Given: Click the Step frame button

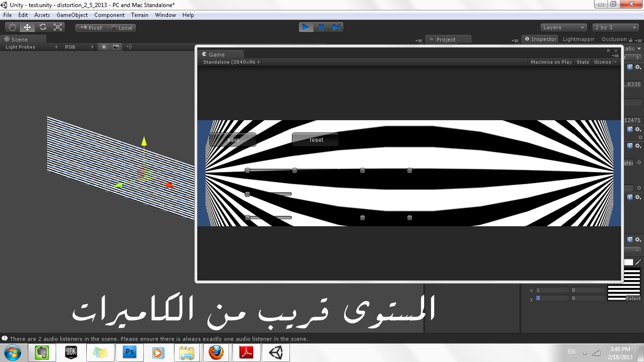Looking at the screenshot, I should click(336, 27).
